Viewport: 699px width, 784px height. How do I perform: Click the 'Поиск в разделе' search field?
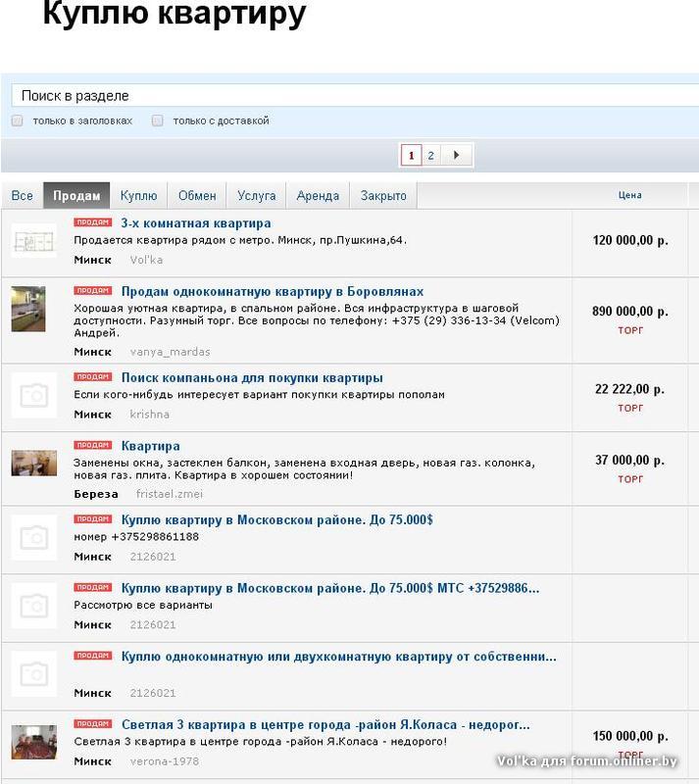click(355, 95)
